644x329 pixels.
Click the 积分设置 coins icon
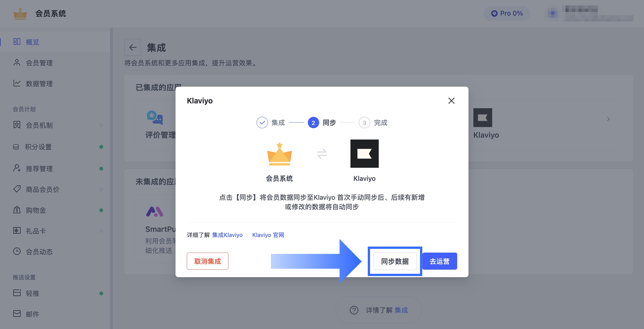tap(16, 147)
